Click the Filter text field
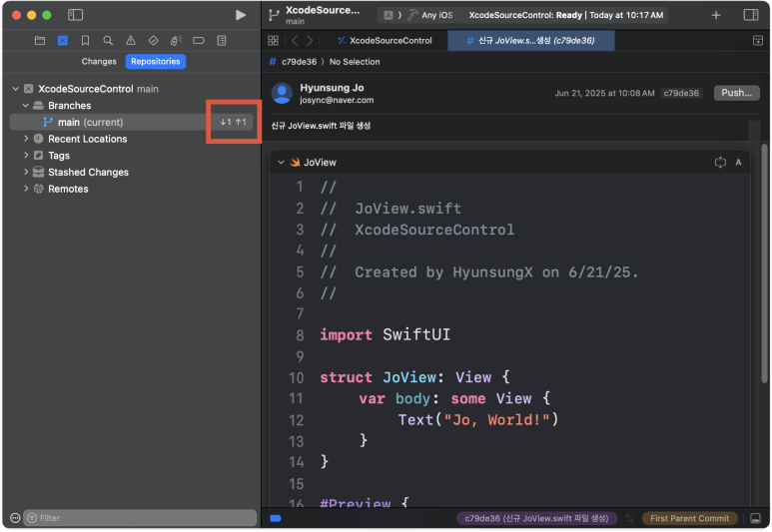The width and height of the screenshot is (772, 532). click(140, 518)
